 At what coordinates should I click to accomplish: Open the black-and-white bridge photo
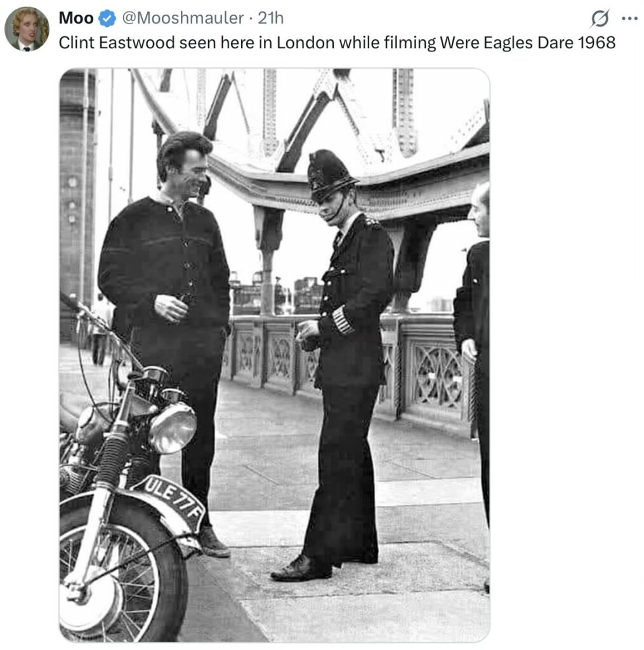(274, 355)
